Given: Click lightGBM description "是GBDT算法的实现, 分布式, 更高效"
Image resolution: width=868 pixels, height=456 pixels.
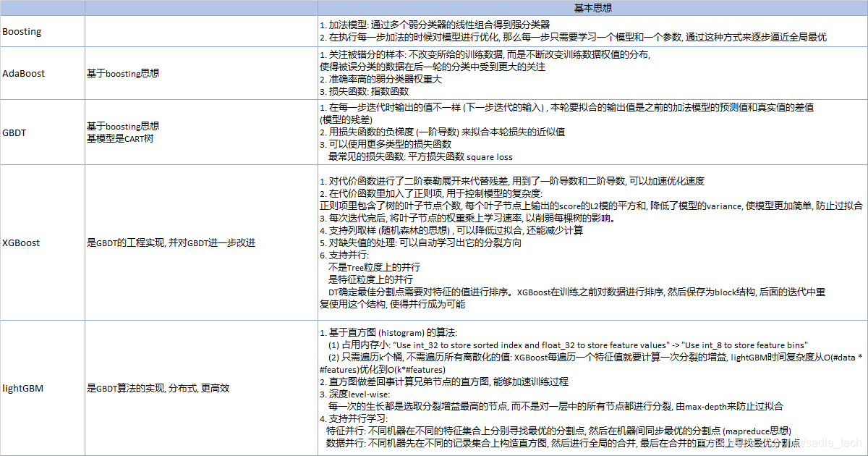Looking at the screenshot, I should pyautogui.click(x=158, y=388).
